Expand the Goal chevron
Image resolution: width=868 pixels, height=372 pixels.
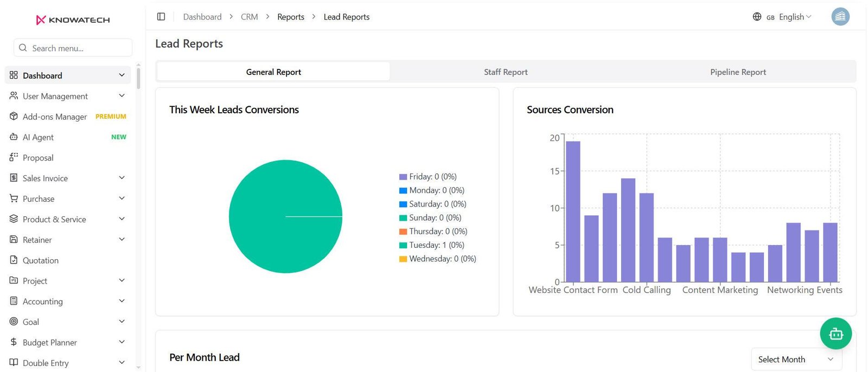122,322
